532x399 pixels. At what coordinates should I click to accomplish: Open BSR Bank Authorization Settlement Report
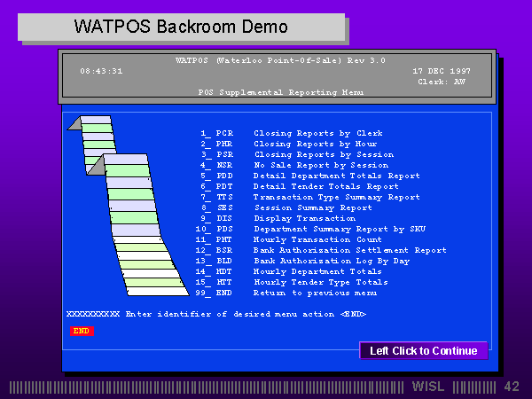pyautogui.click(x=293, y=250)
